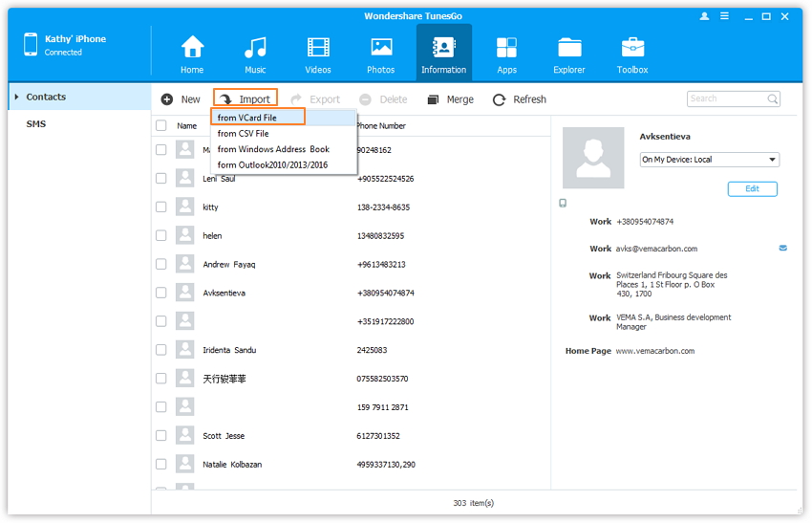
Task: Select SMS in the sidebar
Action: click(36, 124)
